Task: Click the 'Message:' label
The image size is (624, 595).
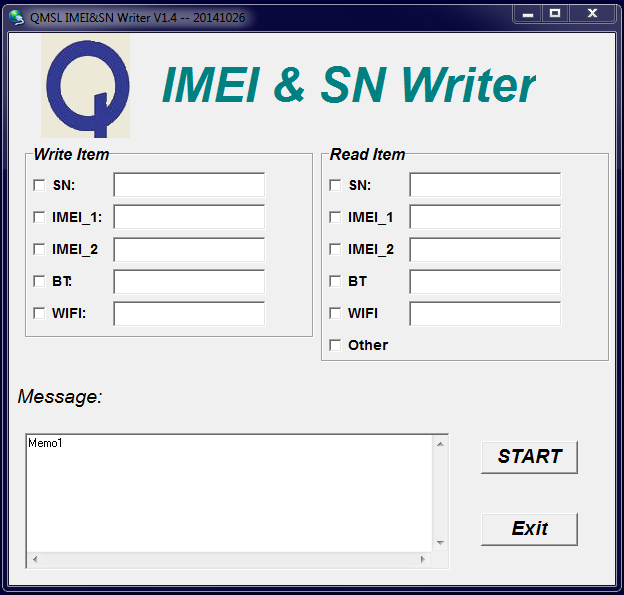Action: pyautogui.click(x=60, y=397)
